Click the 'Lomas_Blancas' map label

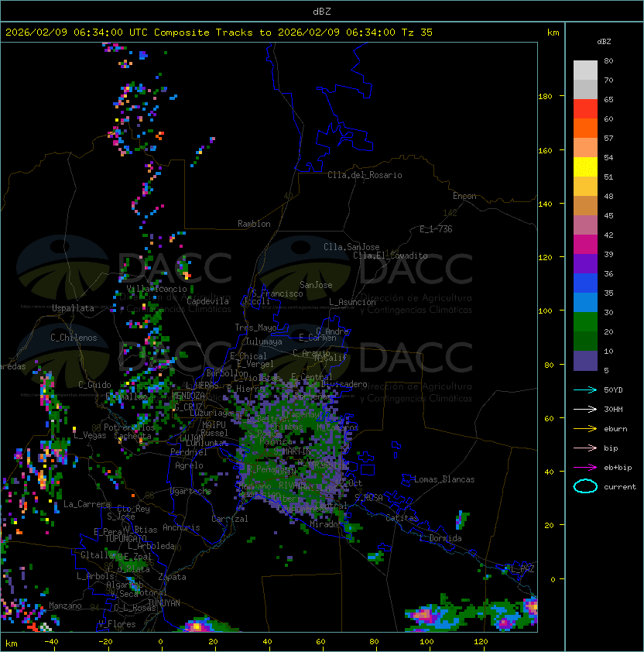[444, 479]
